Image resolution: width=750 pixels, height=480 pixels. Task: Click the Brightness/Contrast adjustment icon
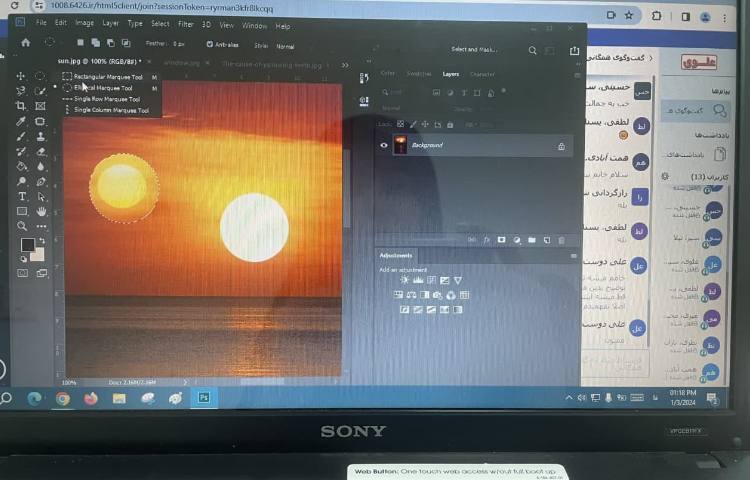[x=405, y=280]
